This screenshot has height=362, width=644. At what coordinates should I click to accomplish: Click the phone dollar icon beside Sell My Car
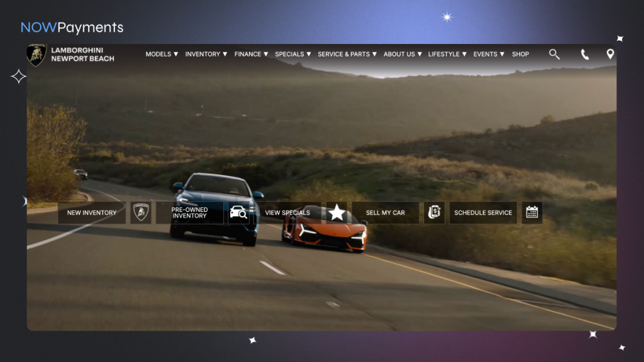pos(434,212)
